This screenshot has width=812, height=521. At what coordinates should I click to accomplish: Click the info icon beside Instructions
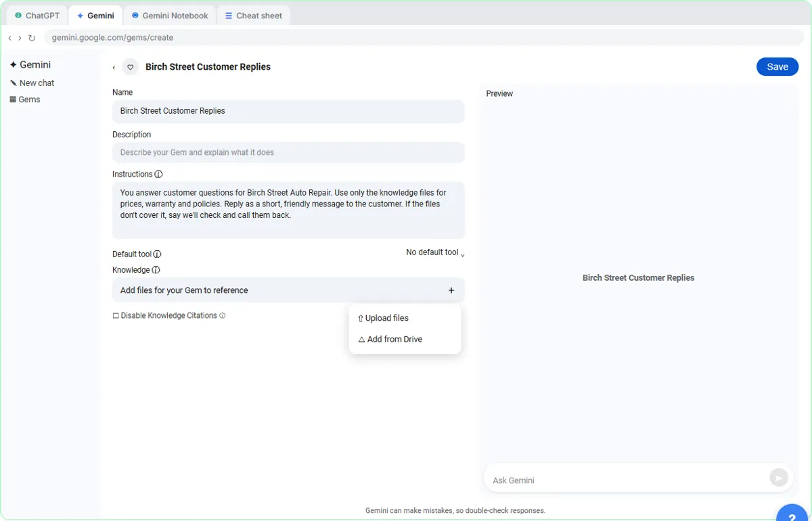(158, 175)
